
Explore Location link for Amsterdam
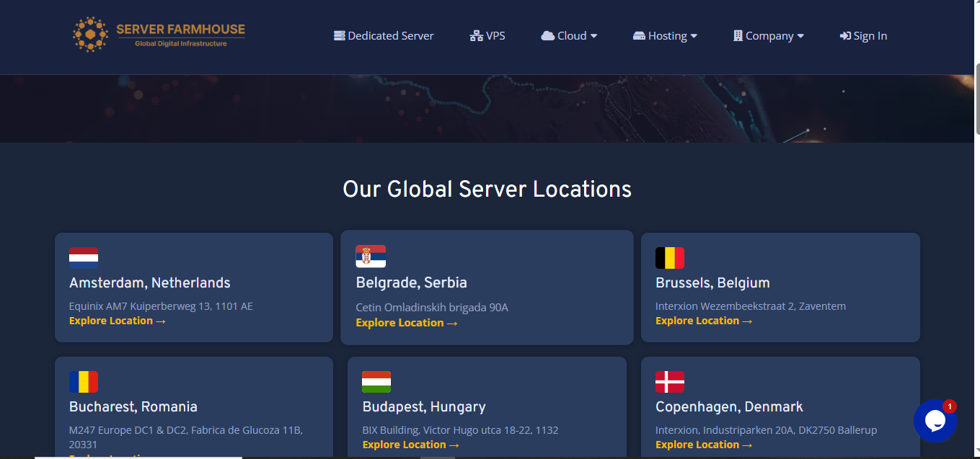pos(118,321)
